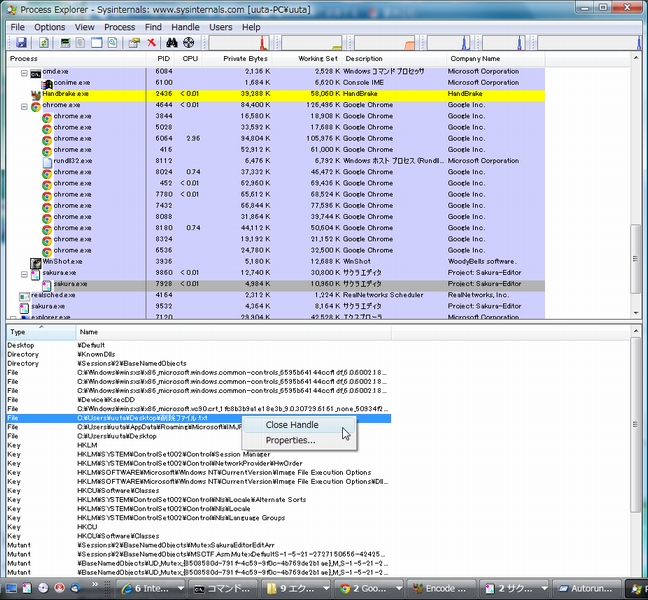Image resolution: width=648 pixels, height=600 pixels.
Task: Sort handles by the Name column header
Action: tap(233, 332)
